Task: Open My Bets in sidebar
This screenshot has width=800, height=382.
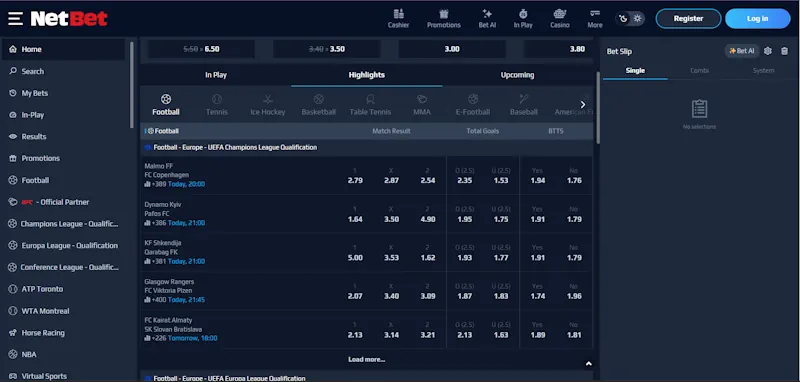Action: [63, 93]
